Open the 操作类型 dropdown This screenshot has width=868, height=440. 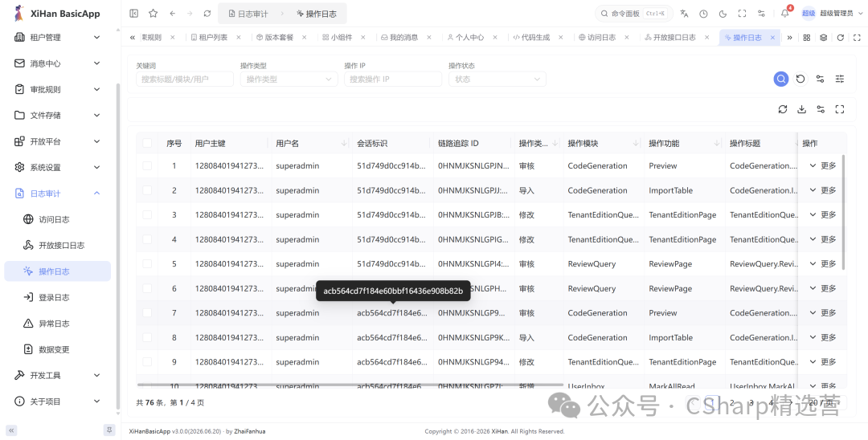289,79
